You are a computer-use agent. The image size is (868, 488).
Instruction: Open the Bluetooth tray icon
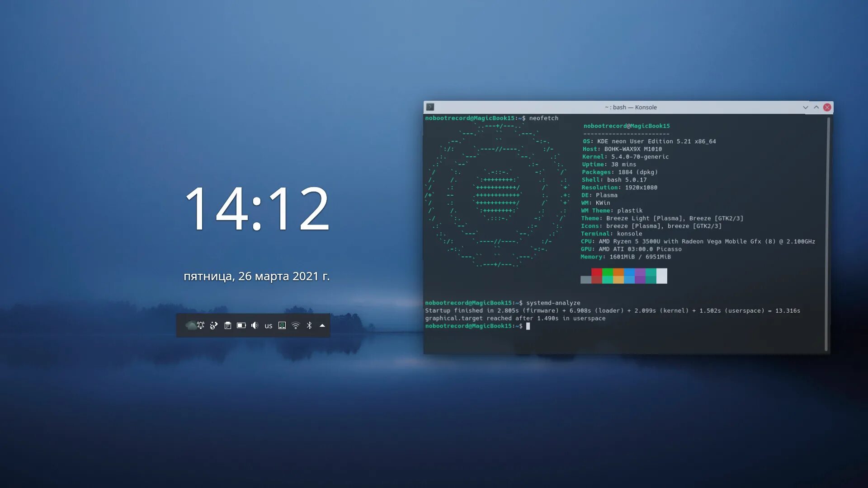309,325
